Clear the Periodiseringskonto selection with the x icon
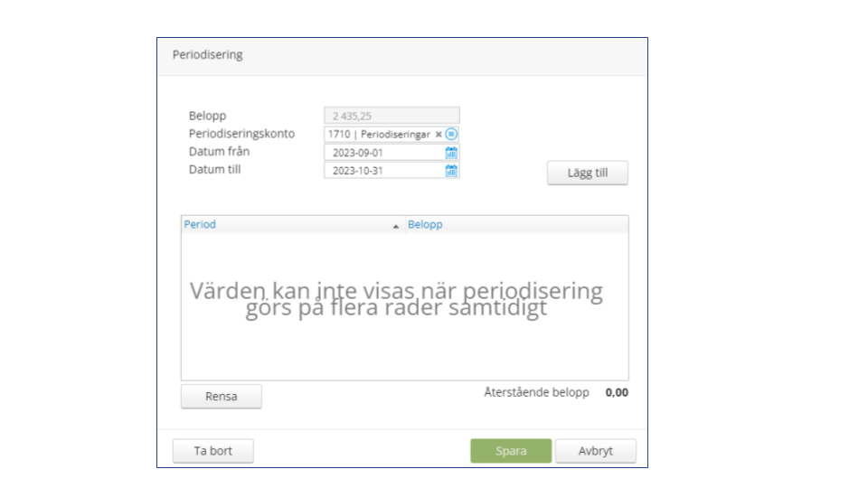868x488 pixels. coord(439,134)
